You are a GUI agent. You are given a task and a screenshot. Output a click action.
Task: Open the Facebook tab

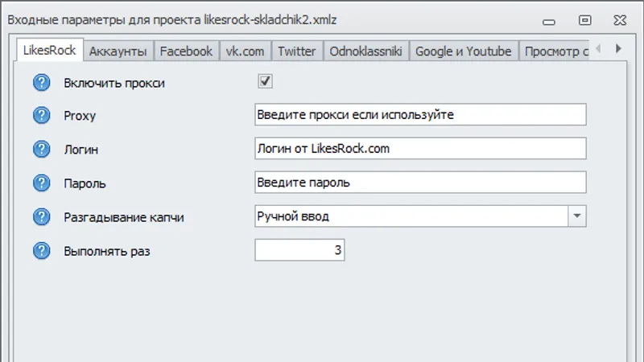pos(186,51)
